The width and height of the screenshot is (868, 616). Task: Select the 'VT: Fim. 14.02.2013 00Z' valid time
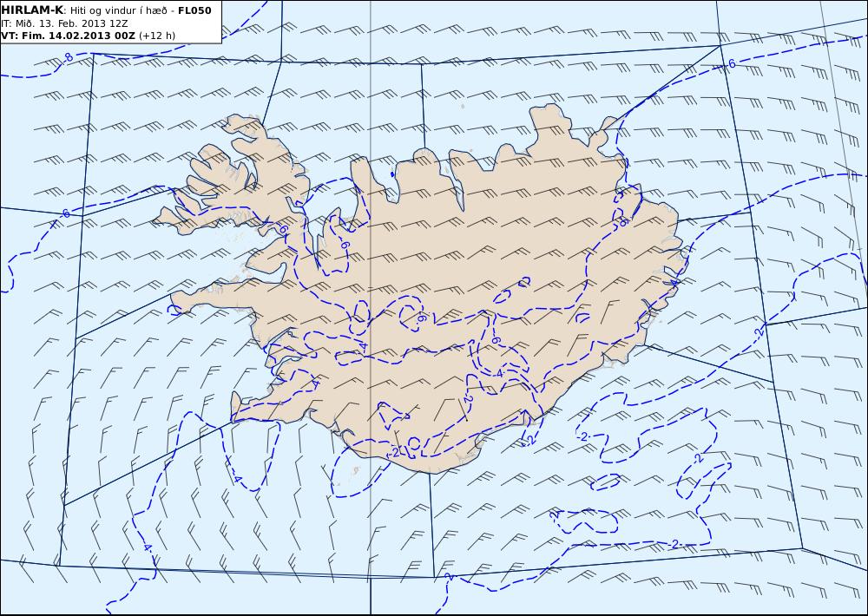[x=68, y=36]
